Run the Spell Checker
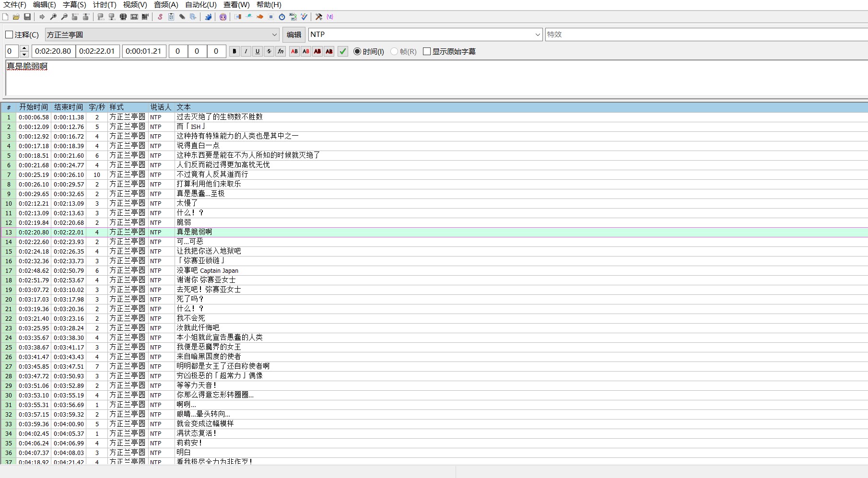 (304, 17)
